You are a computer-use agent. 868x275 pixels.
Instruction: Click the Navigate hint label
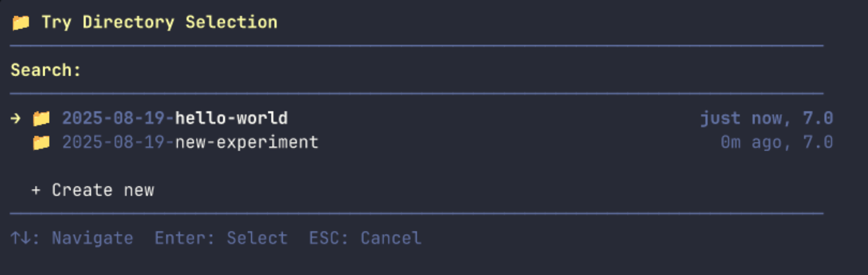[x=92, y=238]
